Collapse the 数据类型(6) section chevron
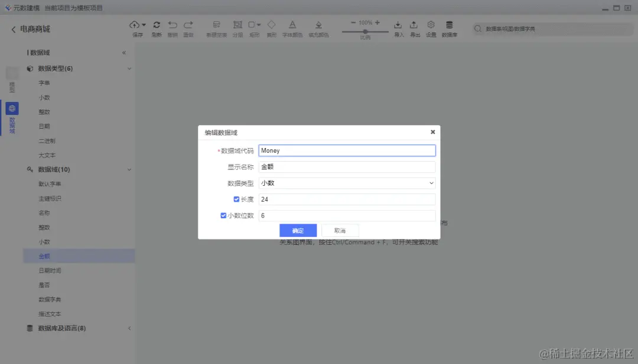The width and height of the screenshot is (638, 364). click(129, 68)
